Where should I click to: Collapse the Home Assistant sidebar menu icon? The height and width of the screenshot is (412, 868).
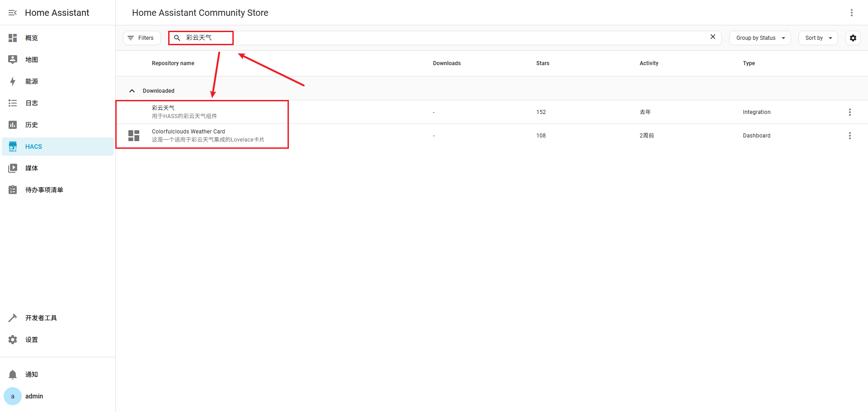(13, 13)
